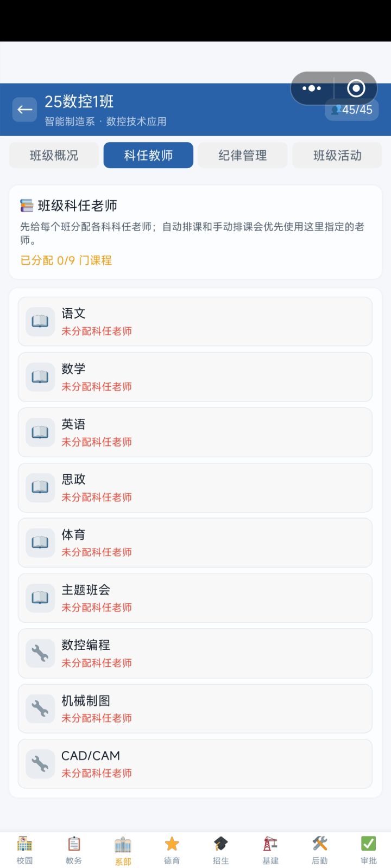Screen dimensions: 391x868
Task: Open the 审批 checkmark icon
Action: pos(369,844)
